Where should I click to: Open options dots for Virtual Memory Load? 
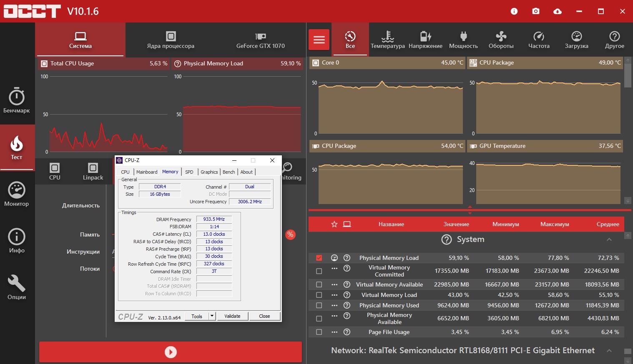point(334,295)
